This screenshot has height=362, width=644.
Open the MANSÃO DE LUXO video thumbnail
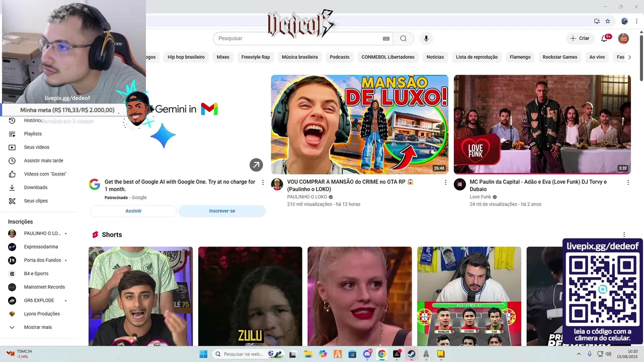pos(360,125)
